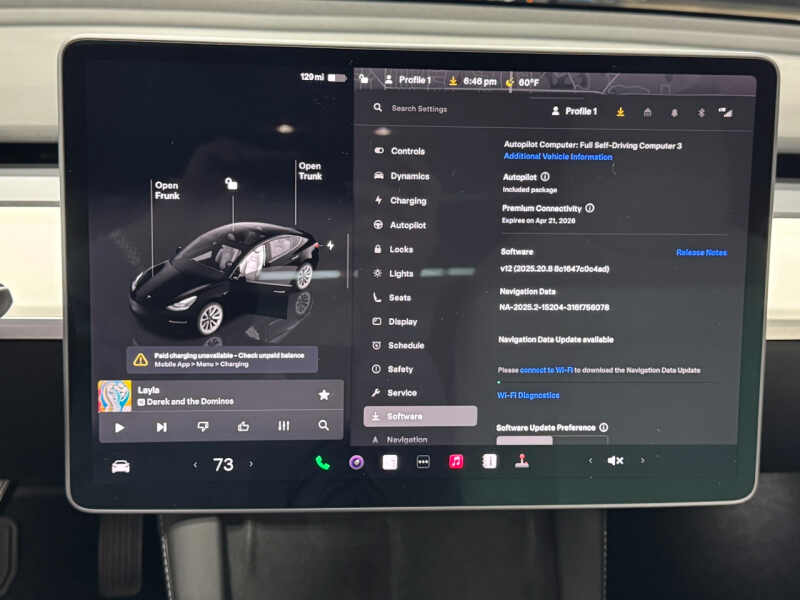Screen dimensions: 800x600
Task: Tap the car controls icon at bottom left
Action: (x=121, y=466)
